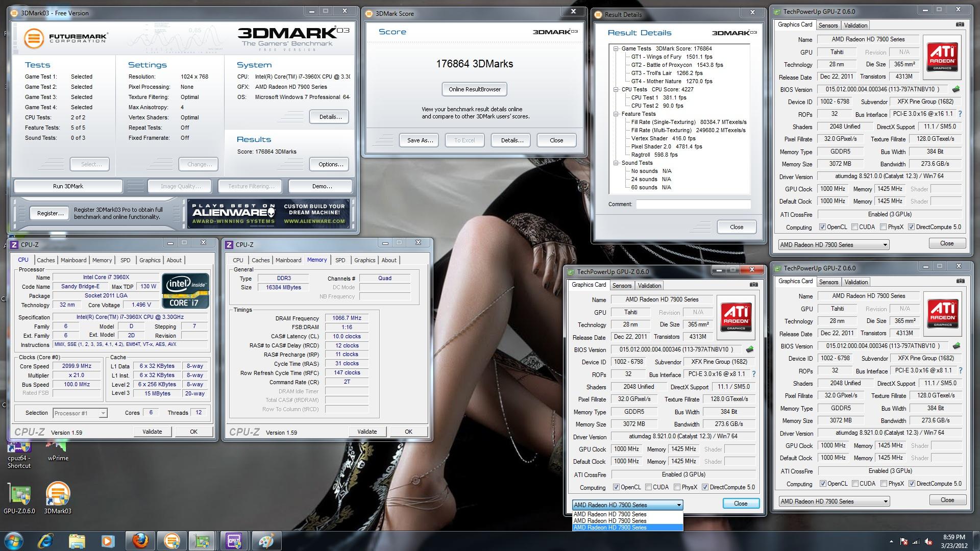Open Validation tab in middle GPU-Z window

coord(650,286)
